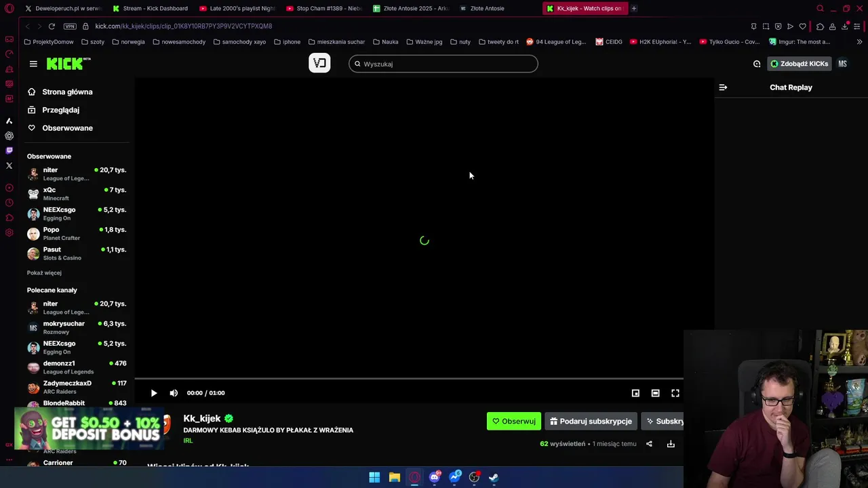Image resolution: width=868 pixels, height=488 pixels.
Task: Open Twitch in the Opera sidebar
Action: click(9, 150)
